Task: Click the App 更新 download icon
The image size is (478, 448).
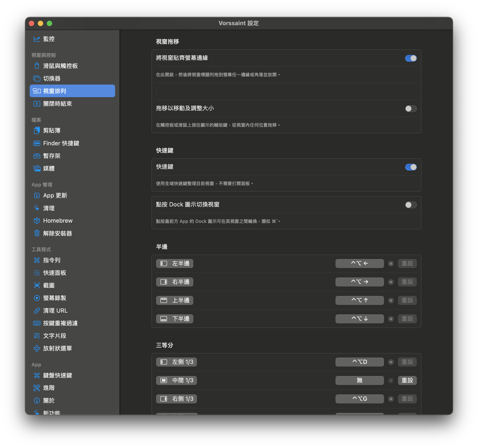Action: [37, 195]
